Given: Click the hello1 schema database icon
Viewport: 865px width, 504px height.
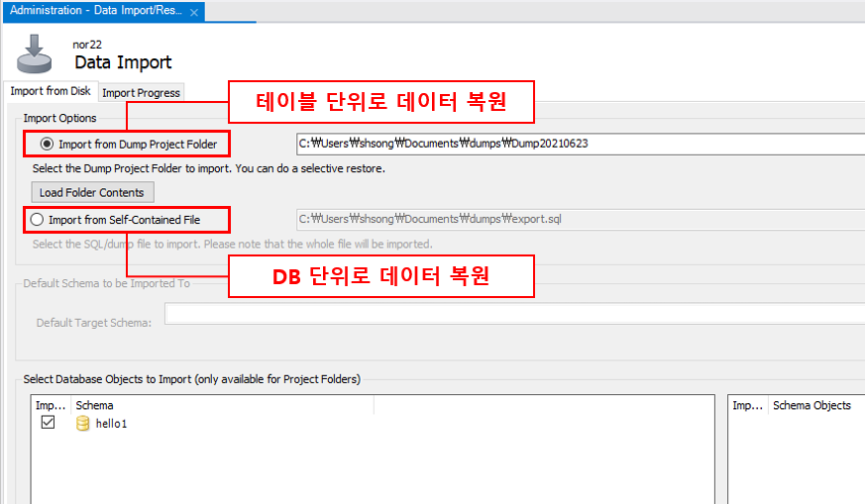Looking at the screenshot, I should 83,424.
